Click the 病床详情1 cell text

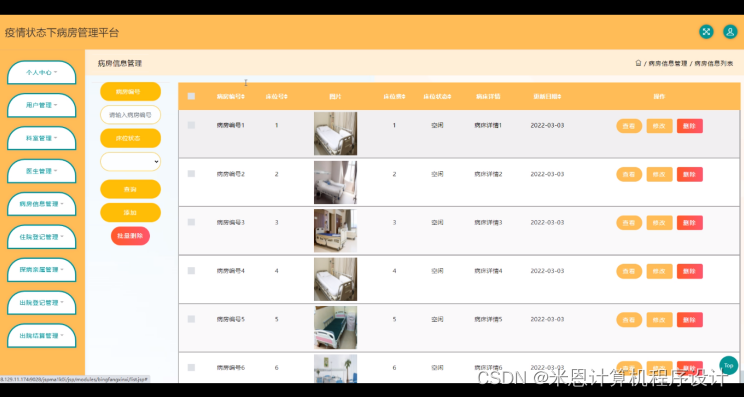(x=488, y=126)
